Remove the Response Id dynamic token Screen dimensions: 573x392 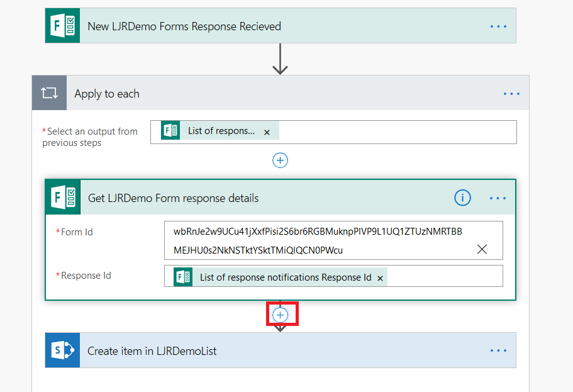pyautogui.click(x=380, y=279)
